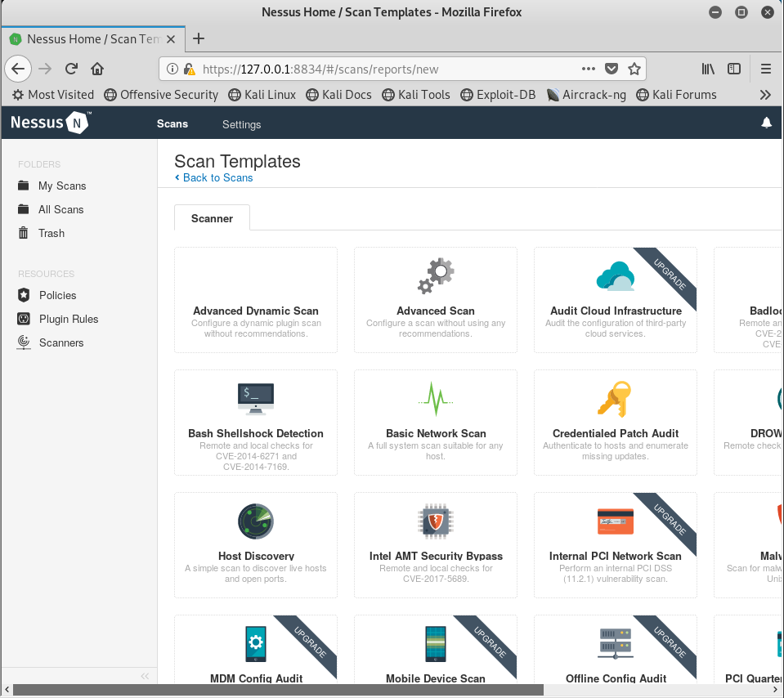This screenshot has width=784, height=698.
Task: Go back with Firefox back arrow
Action: pyautogui.click(x=18, y=69)
